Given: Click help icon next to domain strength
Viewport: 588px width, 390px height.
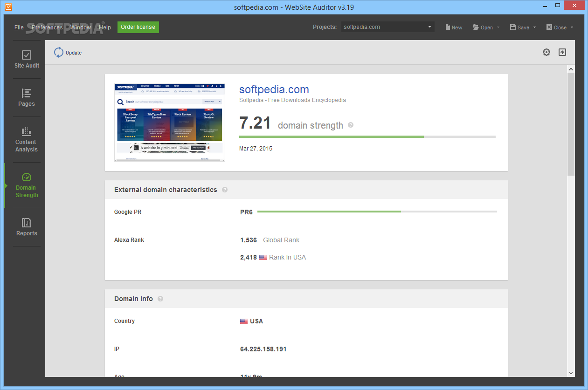Looking at the screenshot, I should pos(351,125).
